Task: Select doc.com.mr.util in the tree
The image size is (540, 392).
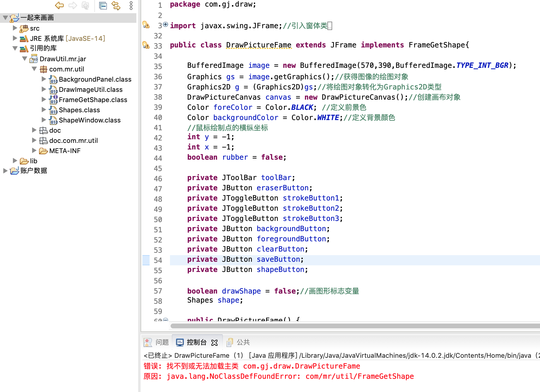Action: coord(74,140)
